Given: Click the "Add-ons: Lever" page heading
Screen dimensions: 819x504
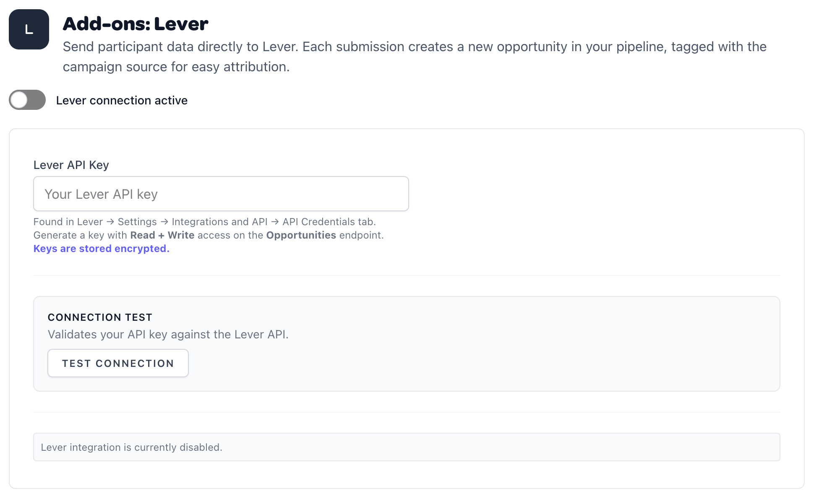Looking at the screenshot, I should click(135, 24).
